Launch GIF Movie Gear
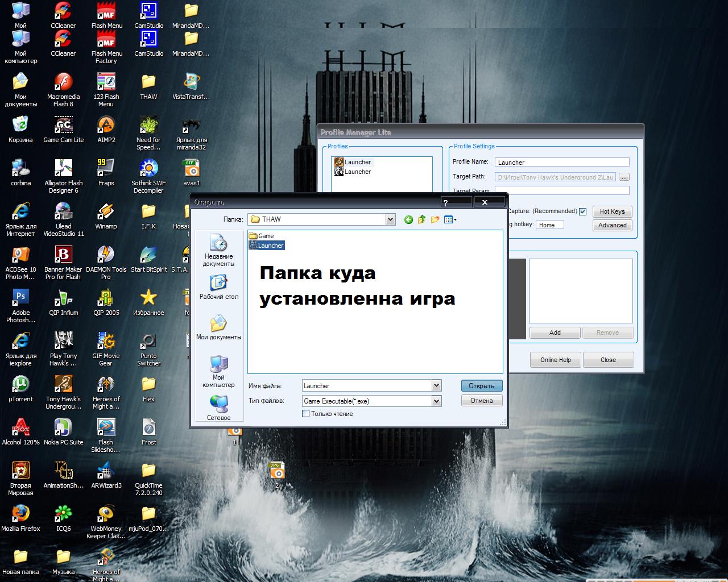This screenshot has width=728, height=582. tap(106, 349)
